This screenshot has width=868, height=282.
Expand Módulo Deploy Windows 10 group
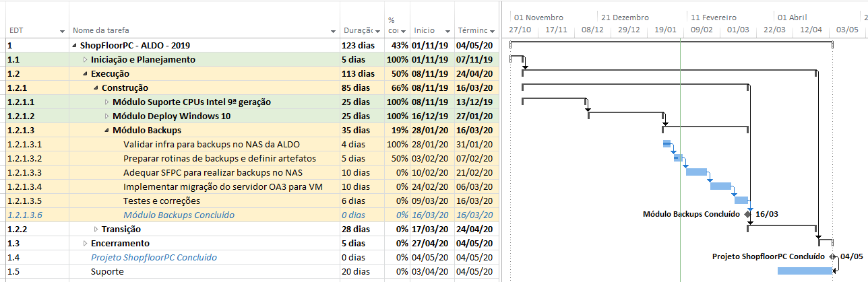[x=106, y=116]
